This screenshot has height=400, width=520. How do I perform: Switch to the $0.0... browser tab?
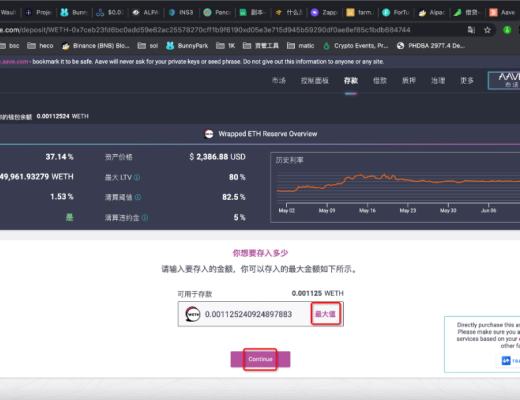point(110,12)
